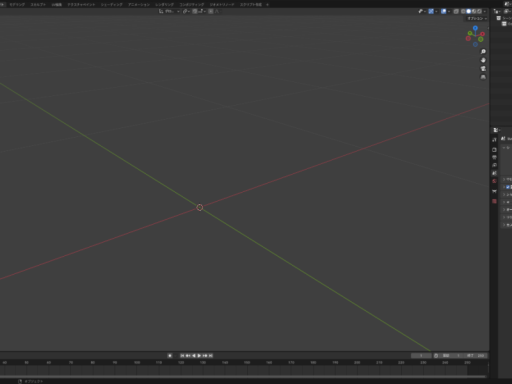Open the viewport shading options dropdown
The image size is (512, 384).
(485, 11)
